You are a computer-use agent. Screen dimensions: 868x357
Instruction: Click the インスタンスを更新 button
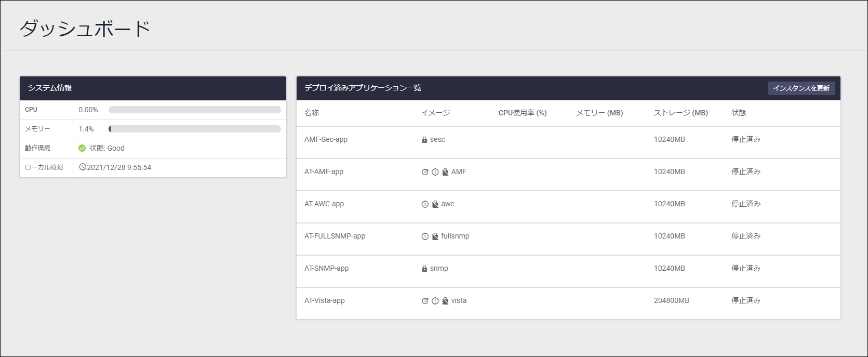pyautogui.click(x=801, y=88)
